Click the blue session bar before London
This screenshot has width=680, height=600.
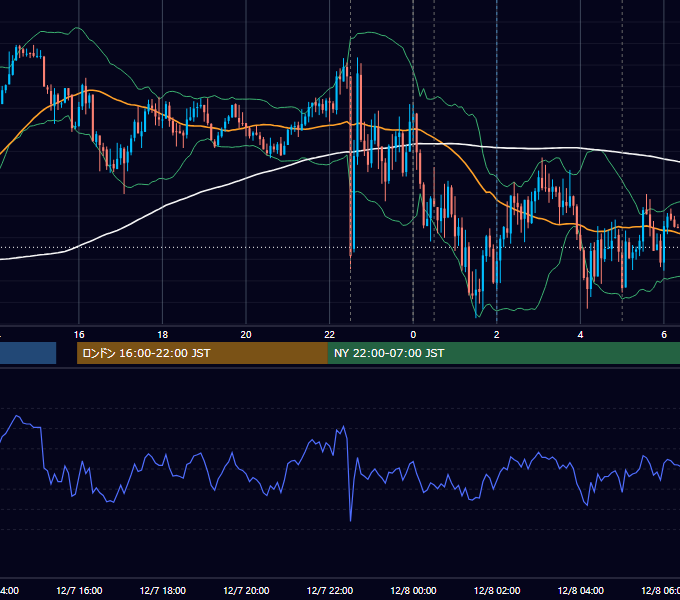[28, 353]
